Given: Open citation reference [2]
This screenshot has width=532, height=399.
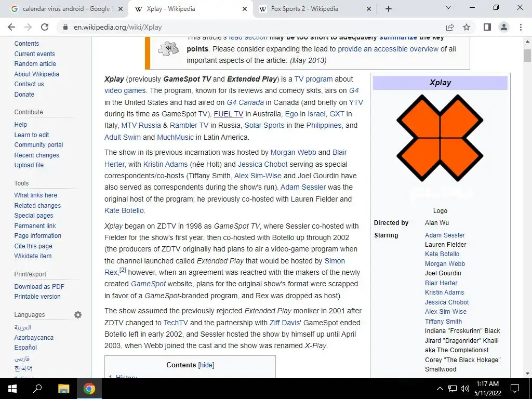Looking at the screenshot, I should [x=123, y=270].
